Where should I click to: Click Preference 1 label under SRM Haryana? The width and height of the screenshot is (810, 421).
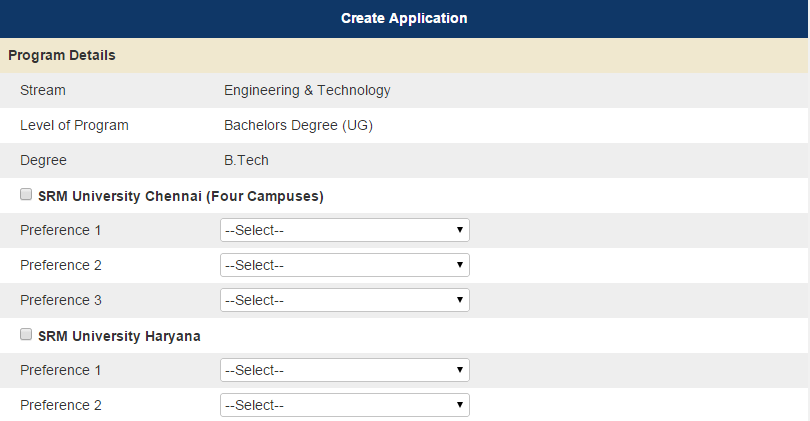tap(61, 370)
